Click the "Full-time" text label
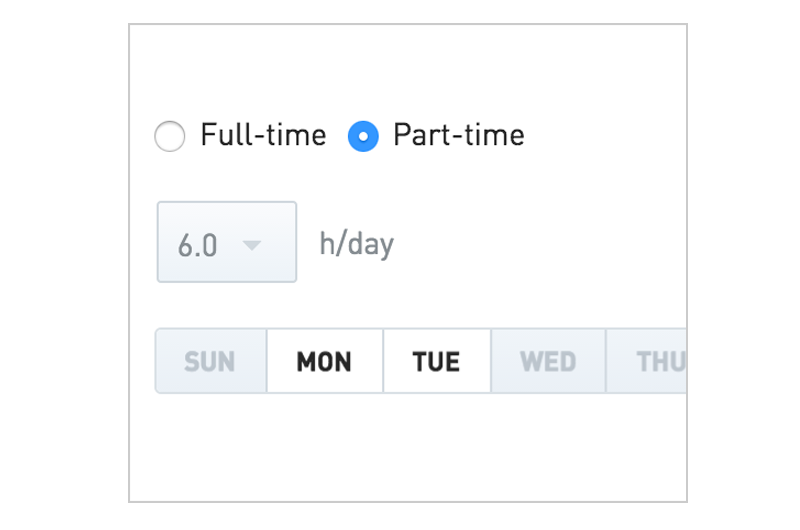800x530 pixels. (x=263, y=135)
